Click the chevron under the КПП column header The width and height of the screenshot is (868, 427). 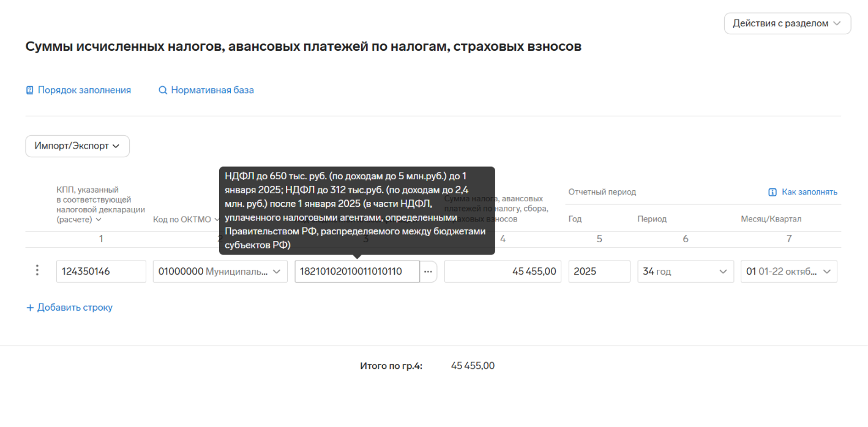click(x=99, y=220)
